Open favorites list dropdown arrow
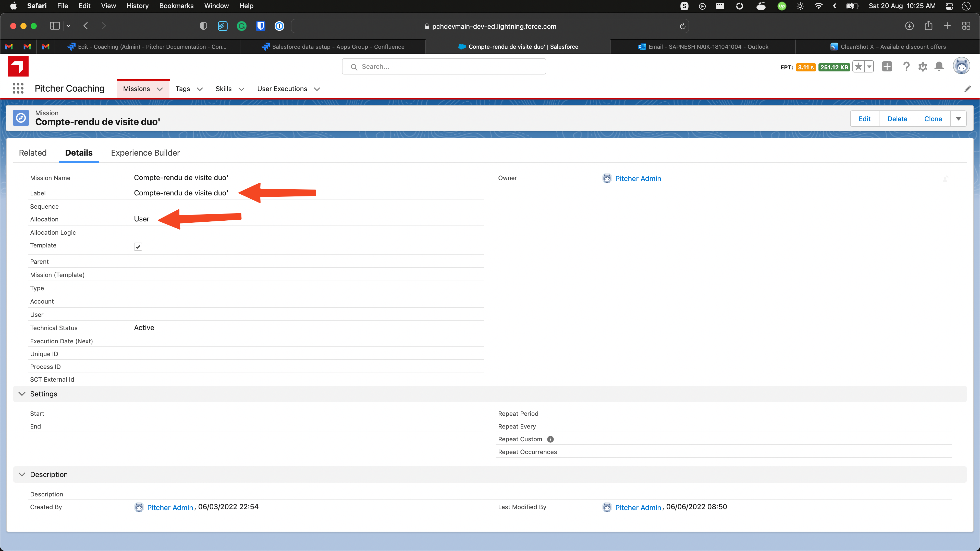 coord(869,67)
